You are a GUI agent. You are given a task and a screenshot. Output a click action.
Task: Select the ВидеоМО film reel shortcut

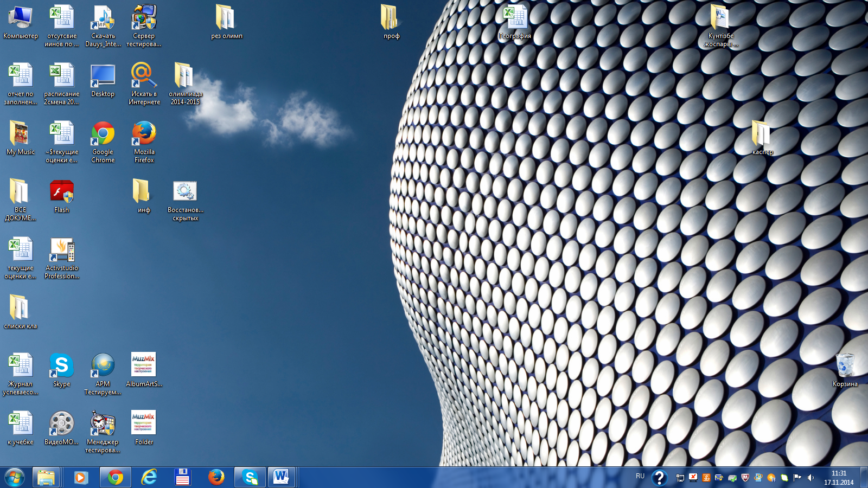click(62, 428)
